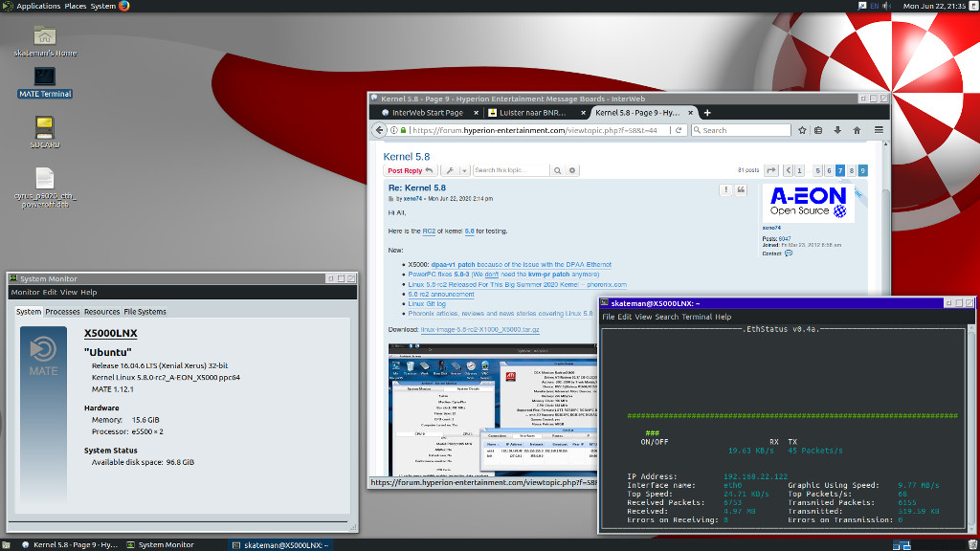Show site information icon in address bar
The width and height of the screenshot is (980, 551).
(x=393, y=130)
